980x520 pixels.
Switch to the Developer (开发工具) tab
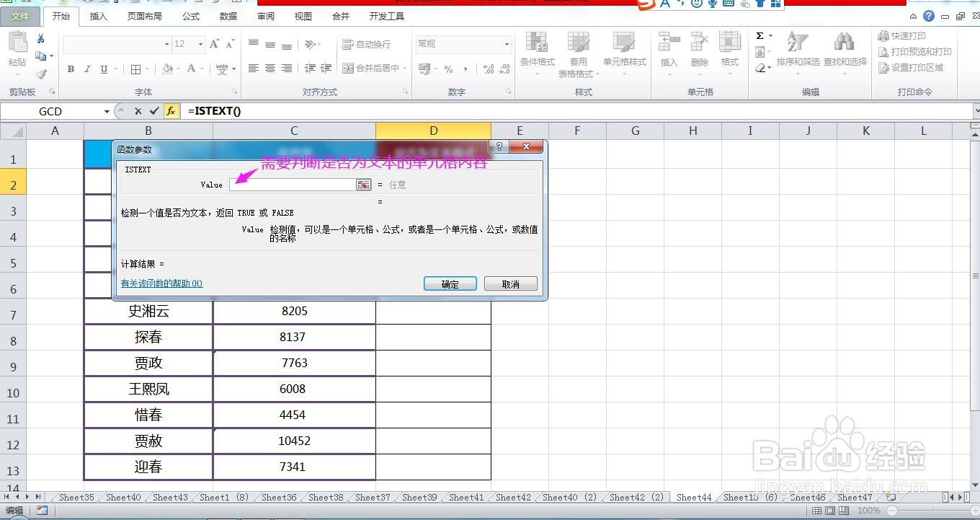[386, 16]
